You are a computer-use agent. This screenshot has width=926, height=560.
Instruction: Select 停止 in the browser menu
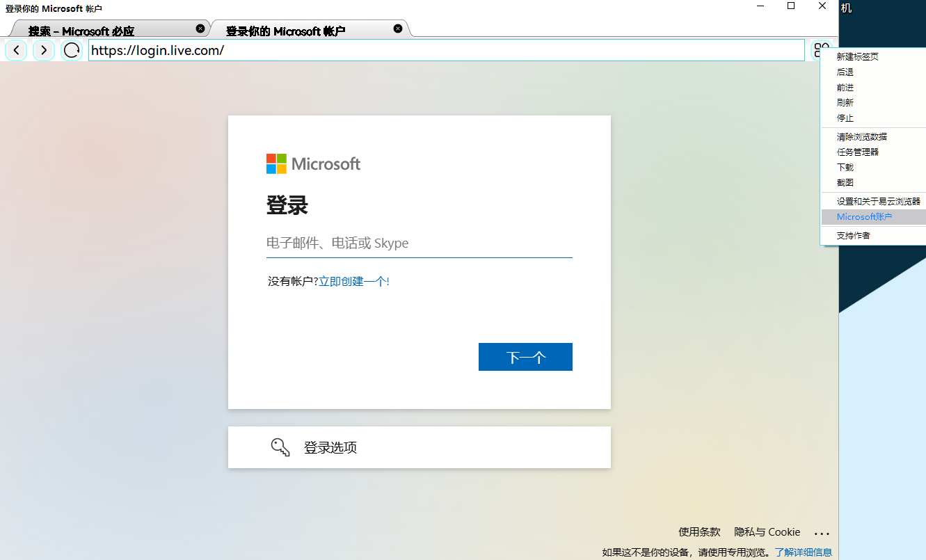pos(873,118)
